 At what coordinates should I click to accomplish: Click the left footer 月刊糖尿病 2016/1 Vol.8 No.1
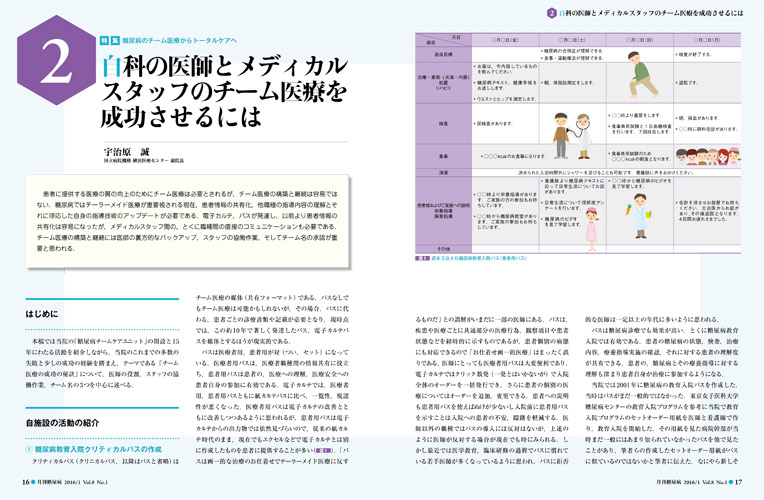tap(72, 482)
